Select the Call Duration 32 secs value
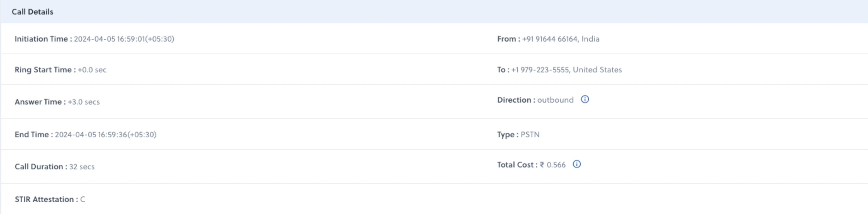Image resolution: width=868 pixels, height=214 pixels. click(x=82, y=167)
